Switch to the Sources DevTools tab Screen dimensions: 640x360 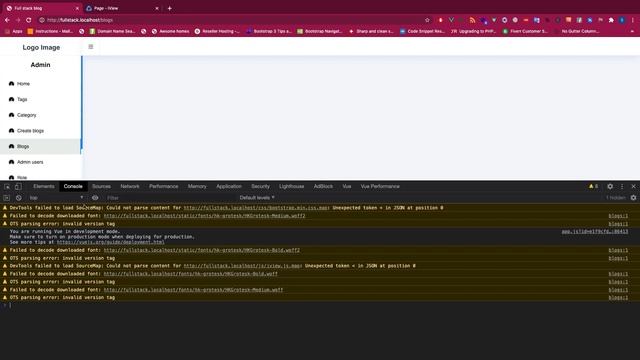pyautogui.click(x=101, y=186)
